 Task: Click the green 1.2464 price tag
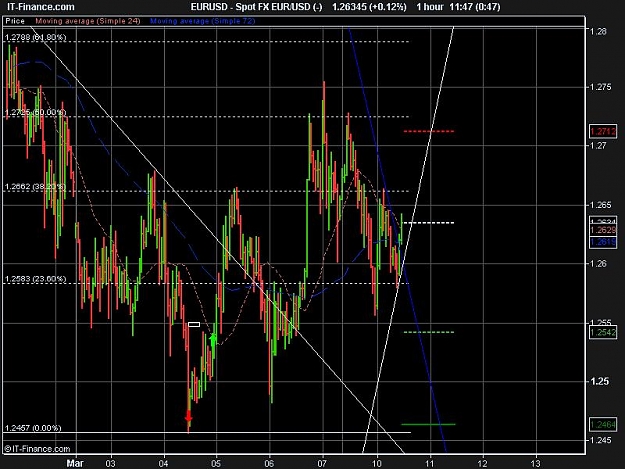coord(603,424)
